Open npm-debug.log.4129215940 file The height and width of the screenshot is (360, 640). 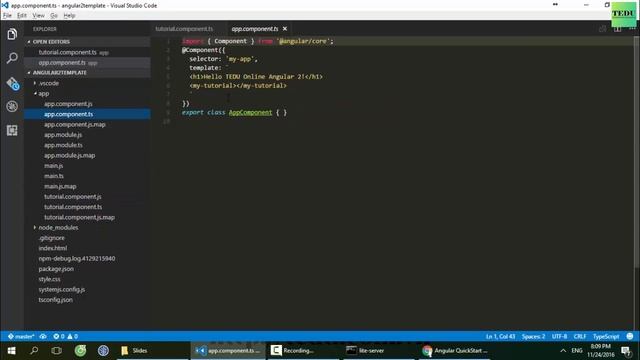(77, 258)
